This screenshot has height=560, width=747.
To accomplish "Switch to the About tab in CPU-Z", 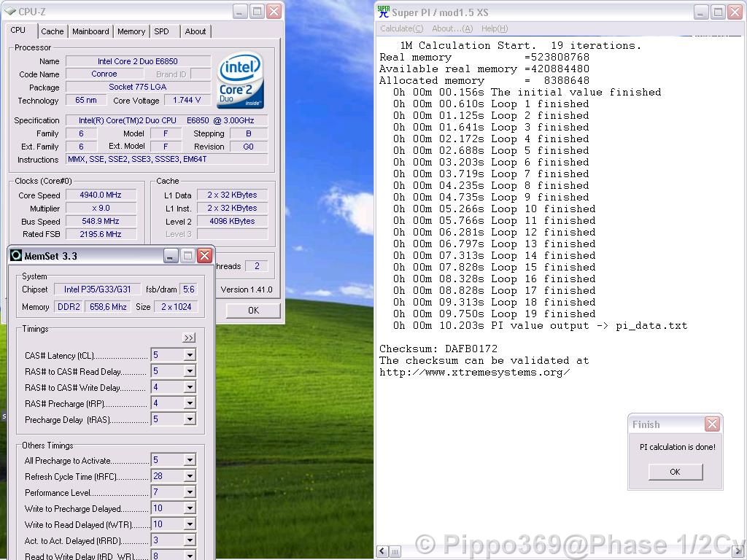I will (196, 31).
